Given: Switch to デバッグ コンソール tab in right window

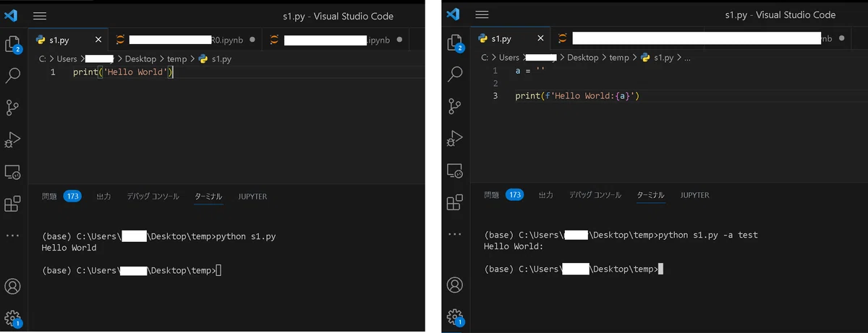Looking at the screenshot, I should pyautogui.click(x=595, y=195).
